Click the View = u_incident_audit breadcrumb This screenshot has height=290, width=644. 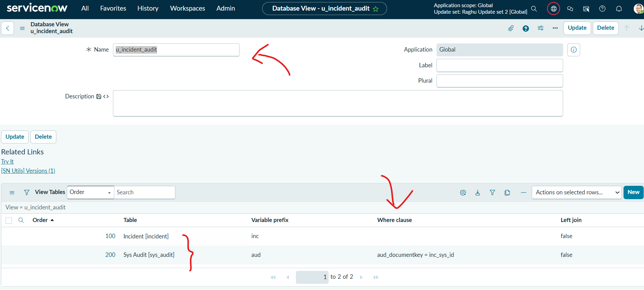click(x=35, y=207)
